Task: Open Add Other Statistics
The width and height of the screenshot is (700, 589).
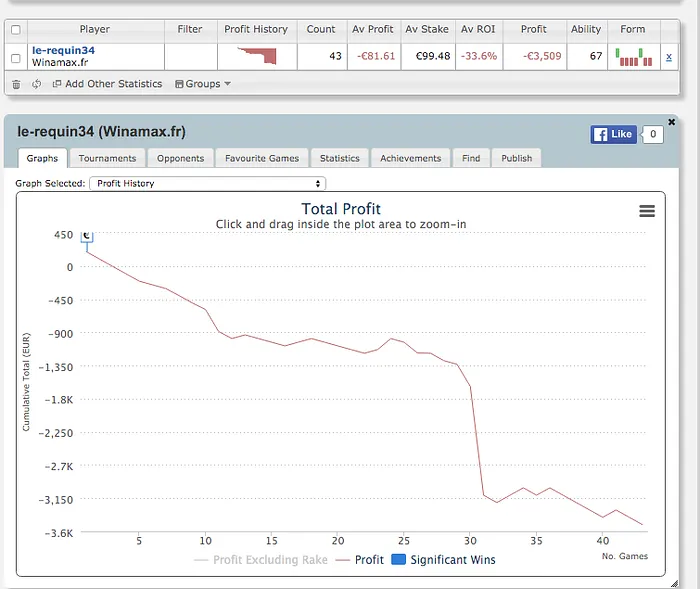Action: [107, 84]
